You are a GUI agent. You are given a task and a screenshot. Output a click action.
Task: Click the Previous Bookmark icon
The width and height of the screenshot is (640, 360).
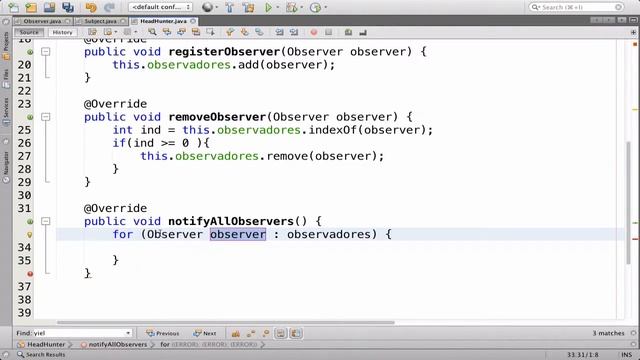(x=230, y=32)
